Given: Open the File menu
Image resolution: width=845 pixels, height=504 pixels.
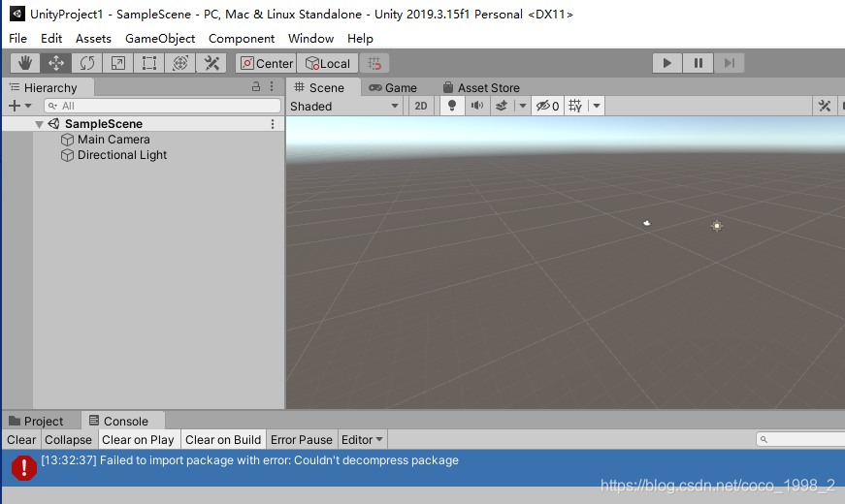Looking at the screenshot, I should point(17,39).
